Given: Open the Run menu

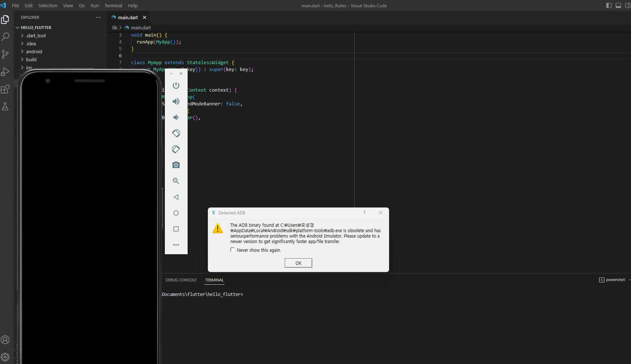Looking at the screenshot, I should click(x=95, y=5).
